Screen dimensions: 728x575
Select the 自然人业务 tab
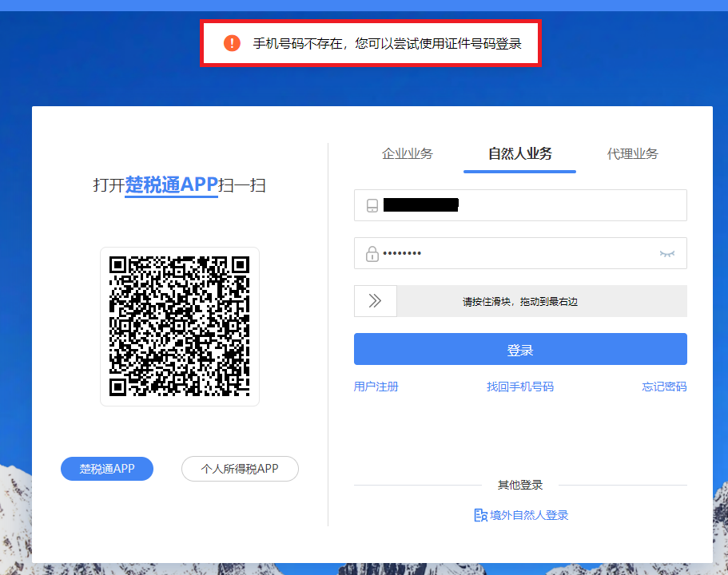pyautogui.click(x=520, y=153)
